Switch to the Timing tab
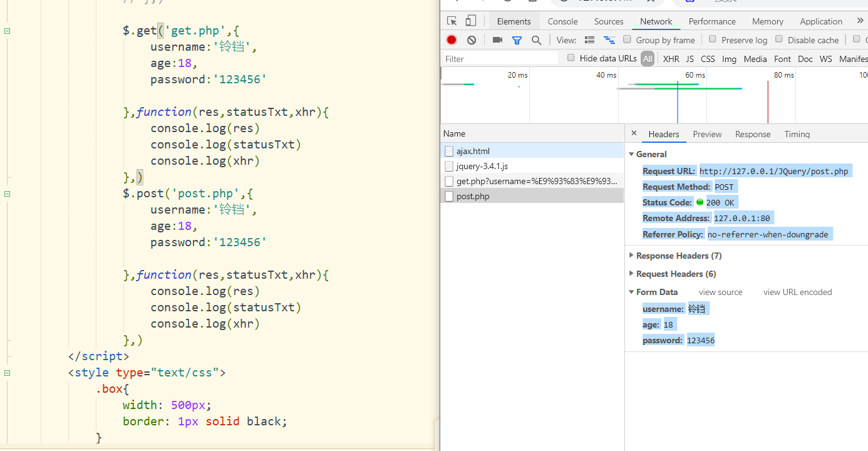Image resolution: width=868 pixels, height=451 pixels. pos(797,134)
